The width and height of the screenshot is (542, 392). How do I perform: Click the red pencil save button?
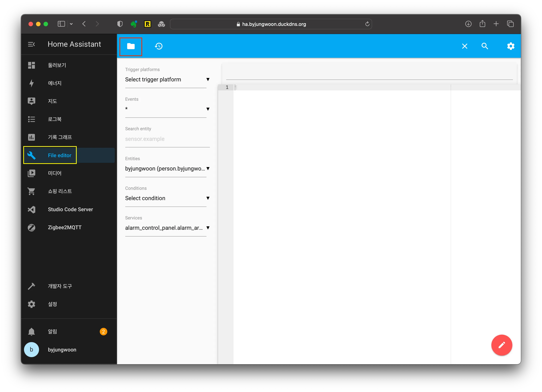pyautogui.click(x=502, y=345)
